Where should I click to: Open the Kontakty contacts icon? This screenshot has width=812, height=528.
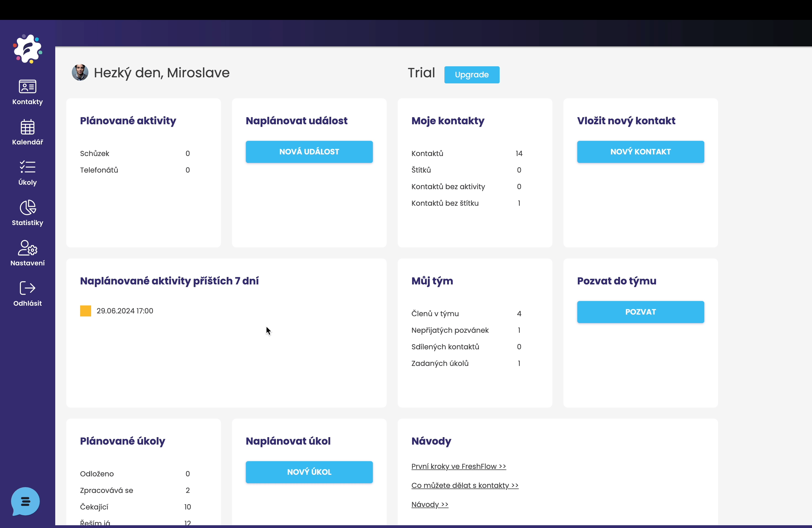point(27,87)
